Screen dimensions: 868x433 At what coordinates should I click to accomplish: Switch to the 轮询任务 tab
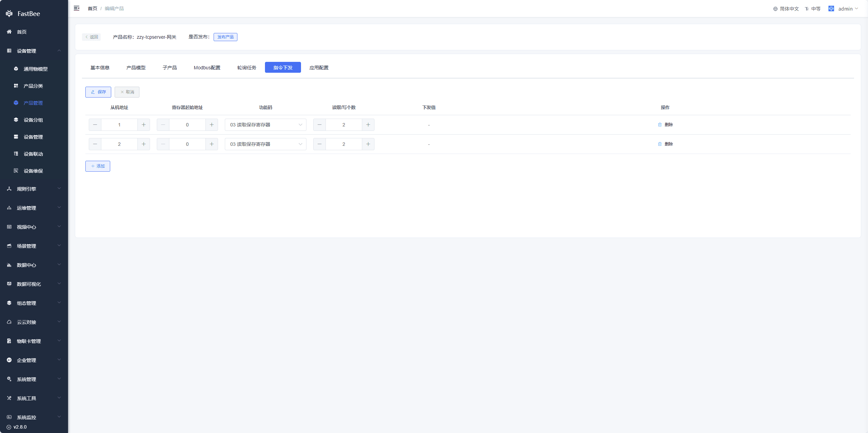(x=247, y=68)
